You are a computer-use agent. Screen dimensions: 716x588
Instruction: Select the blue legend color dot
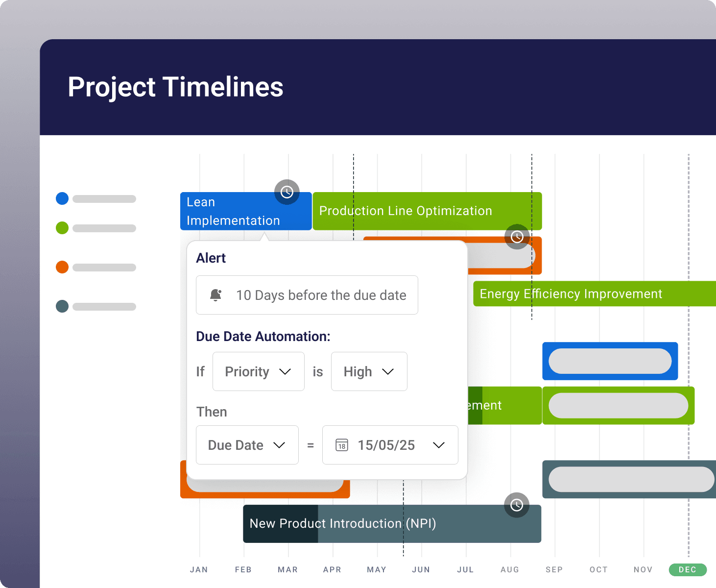pyautogui.click(x=62, y=198)
